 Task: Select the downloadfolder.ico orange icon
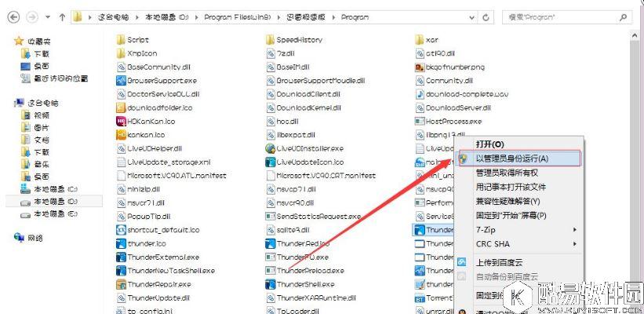point(121,108)
